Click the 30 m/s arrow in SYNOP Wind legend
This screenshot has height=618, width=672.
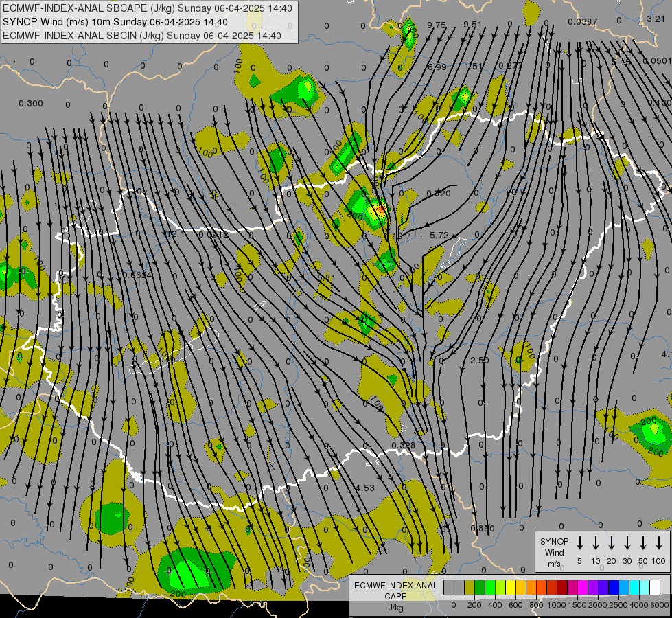point(627,543)
